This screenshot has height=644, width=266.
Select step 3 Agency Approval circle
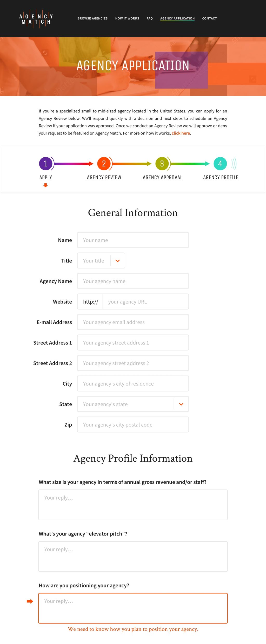pos(162,164)
